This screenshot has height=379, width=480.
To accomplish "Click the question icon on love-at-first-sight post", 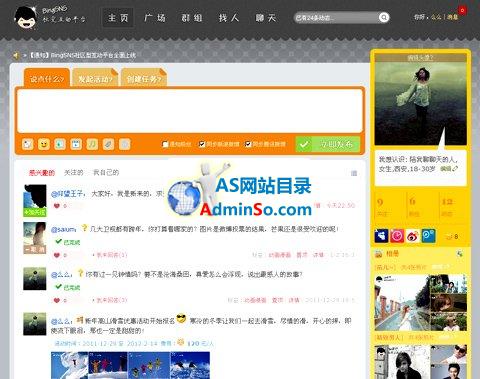I will click(x=80, y=273).
